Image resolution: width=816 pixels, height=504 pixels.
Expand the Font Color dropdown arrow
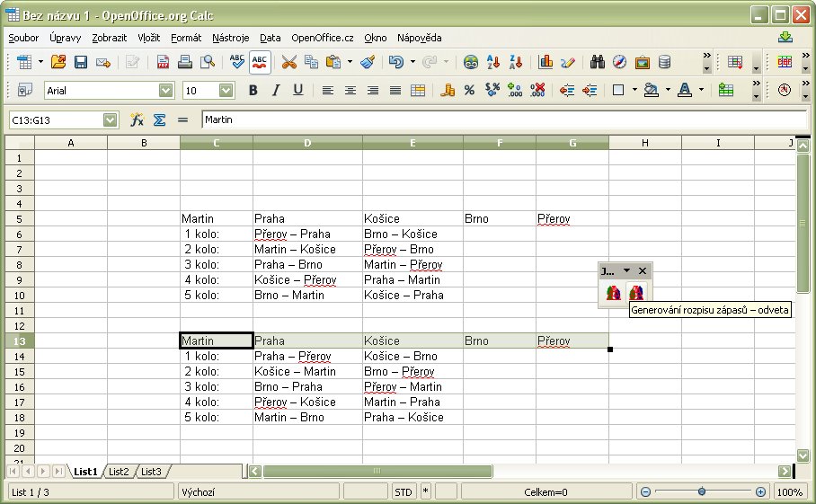pos(701,90)
